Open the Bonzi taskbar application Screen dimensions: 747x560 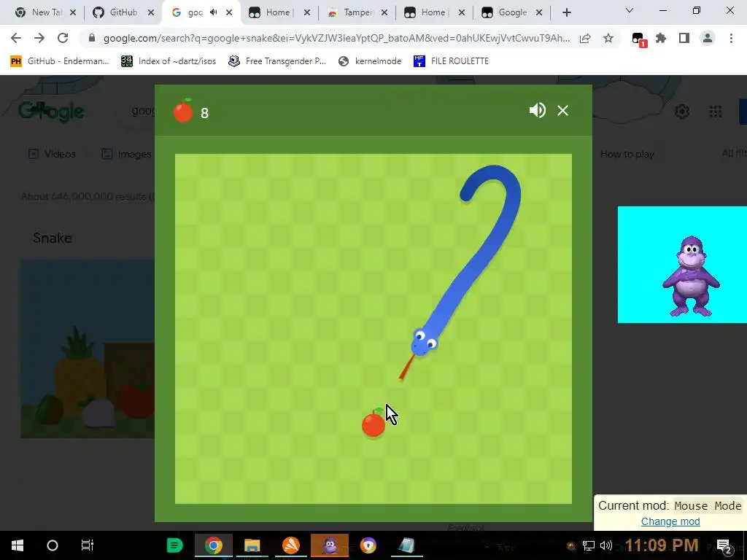tap(330, 545)
